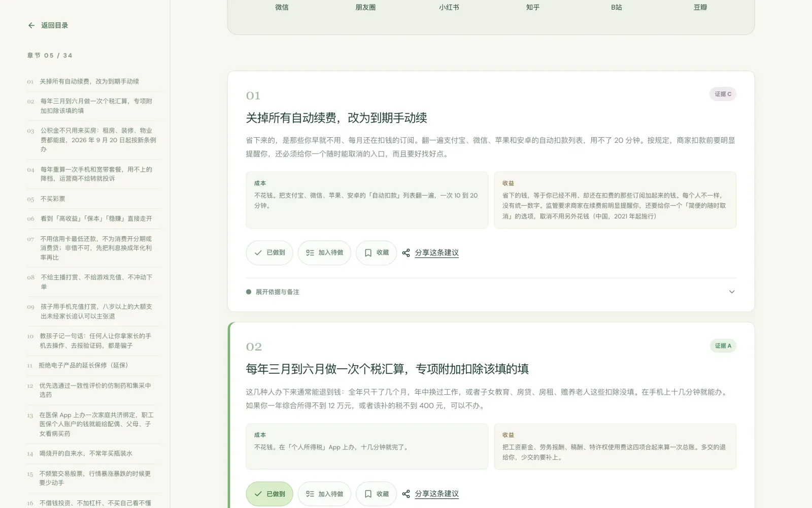This screenshot has width=812, height=508.
Task: Open 分享这条建议 link in card 02
Action: [437, 494]
